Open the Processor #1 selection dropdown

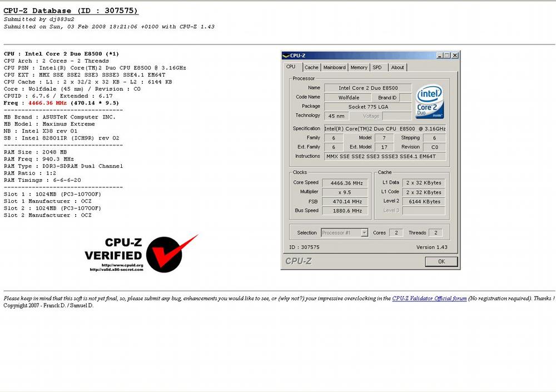tap(364, 233)
